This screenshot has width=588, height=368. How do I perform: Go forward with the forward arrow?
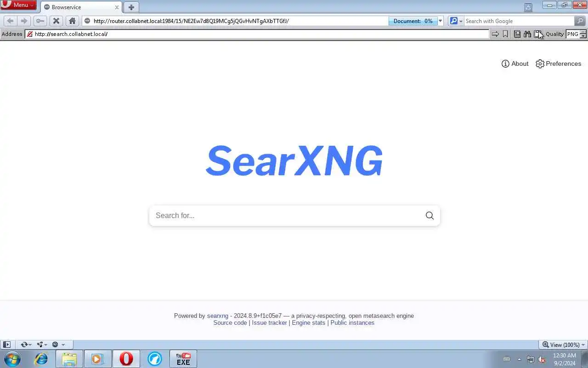(x=24, y=21)
